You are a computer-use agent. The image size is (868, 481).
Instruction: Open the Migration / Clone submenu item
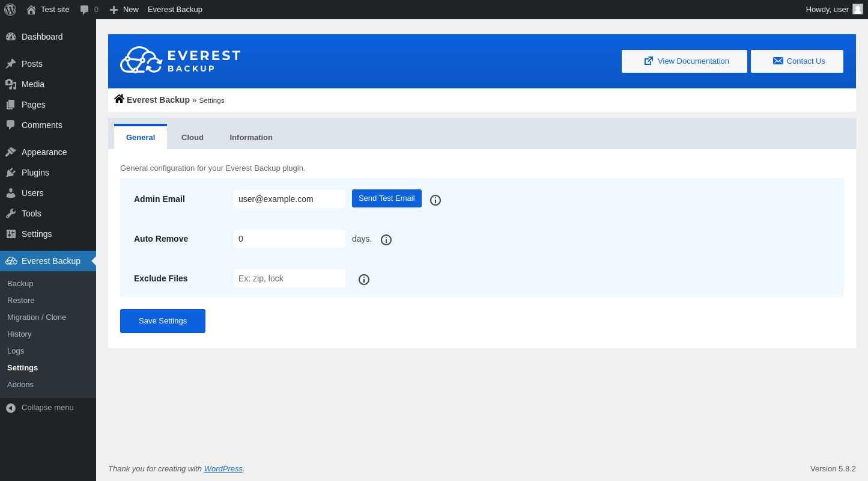tap(37, 317)
